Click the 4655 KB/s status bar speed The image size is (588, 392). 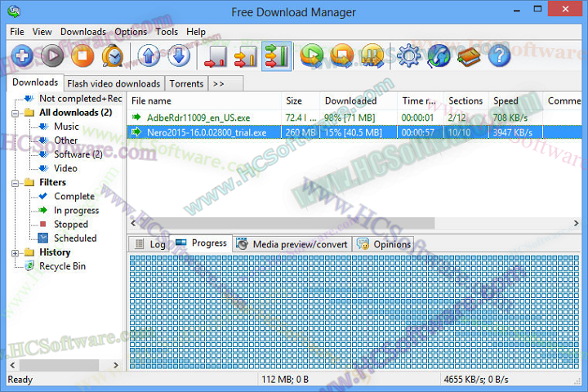click(x=476, y=380)
